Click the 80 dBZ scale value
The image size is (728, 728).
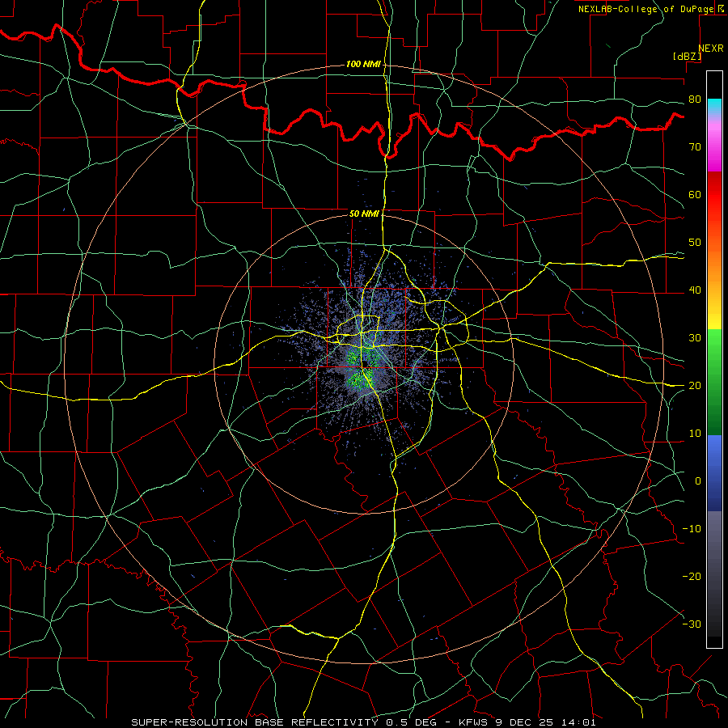(695, 99)
